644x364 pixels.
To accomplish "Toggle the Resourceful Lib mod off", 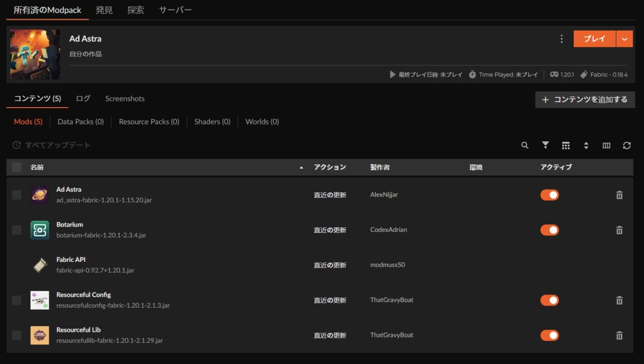I will coord(549,335).
